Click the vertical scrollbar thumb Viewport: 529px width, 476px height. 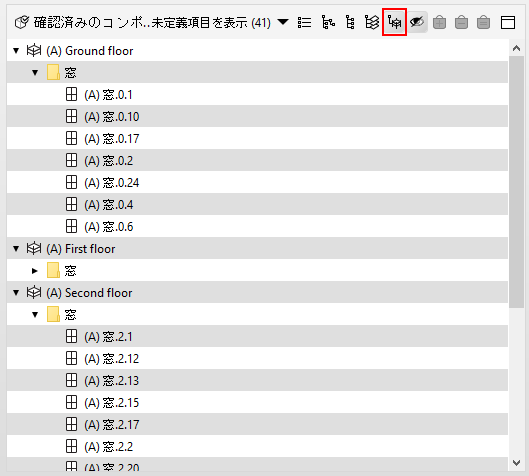[x=516, y=181]
